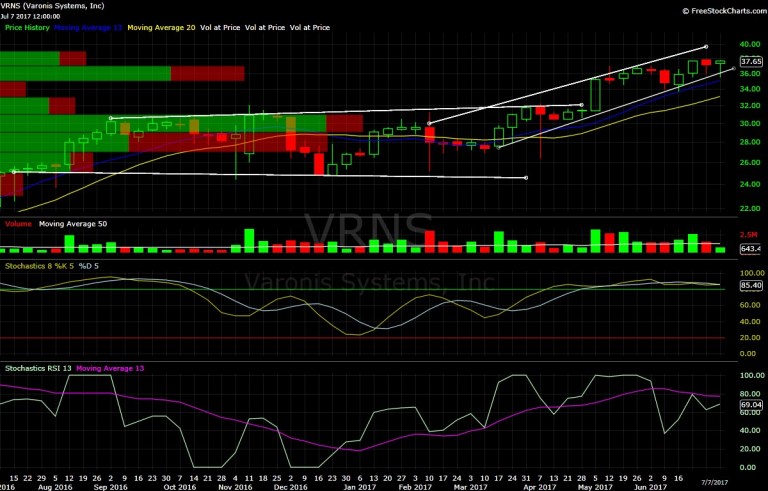Select the Jul 7 2017 12:00:00 timestamp

tap(30, 17)
